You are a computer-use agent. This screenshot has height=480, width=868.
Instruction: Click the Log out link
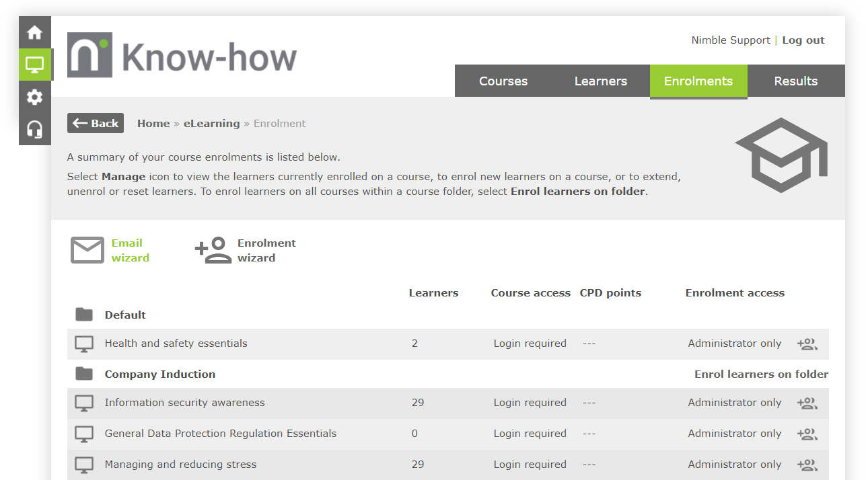pyautogui.click(x=803, y=40)
